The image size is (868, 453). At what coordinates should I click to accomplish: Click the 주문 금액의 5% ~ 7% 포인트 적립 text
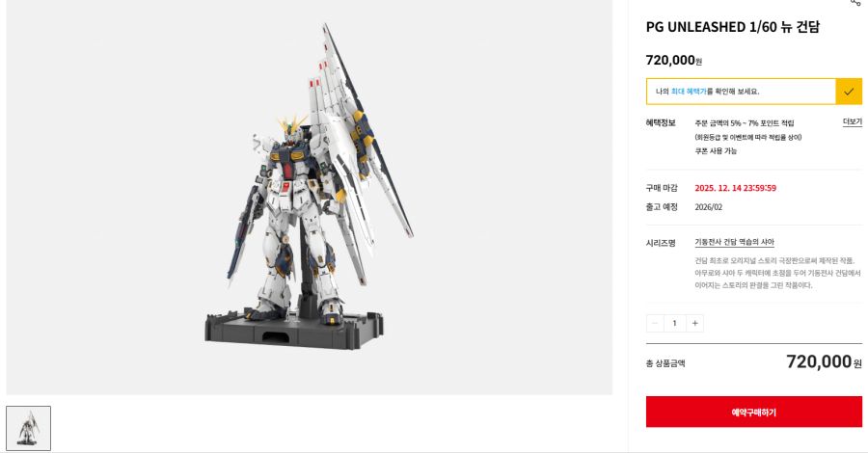[x=744, y=123]
